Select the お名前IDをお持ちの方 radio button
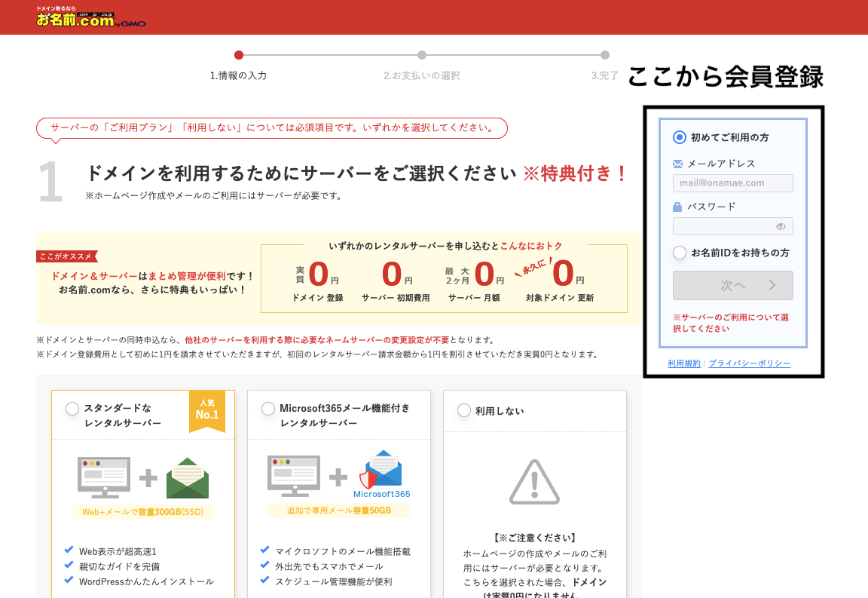This screenshot has height=598, width=868. [679, 253]
